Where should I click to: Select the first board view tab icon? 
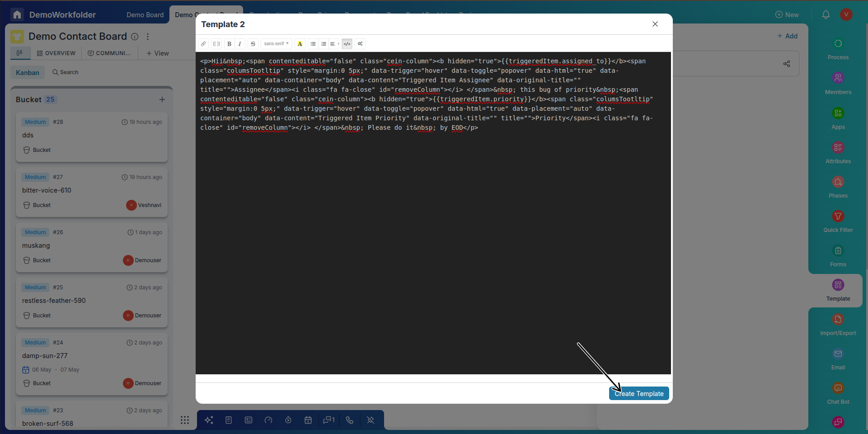[20, 53]
